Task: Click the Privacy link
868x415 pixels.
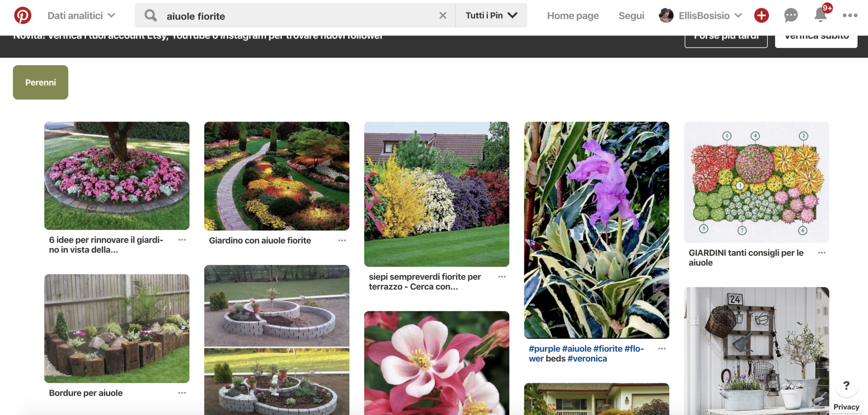Action: (846, 407)
